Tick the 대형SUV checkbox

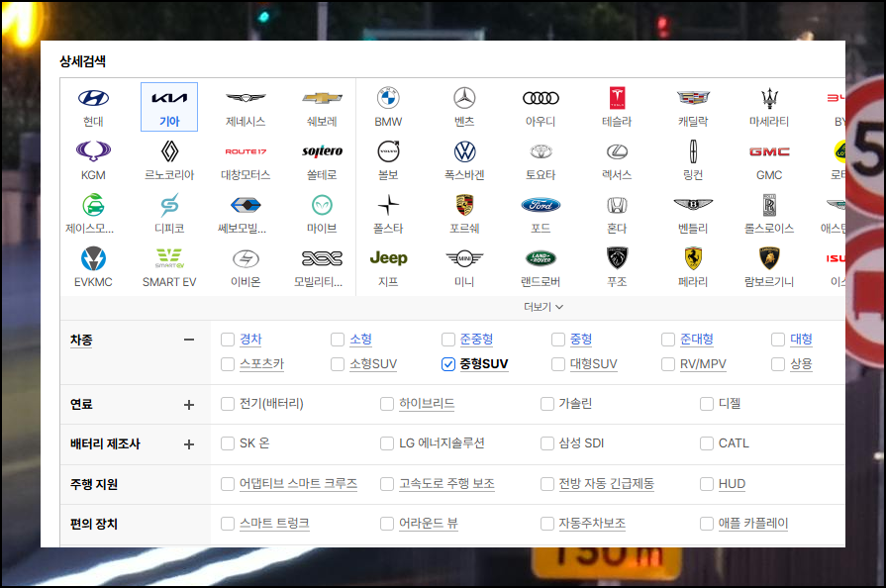click(x=558, y=364)
